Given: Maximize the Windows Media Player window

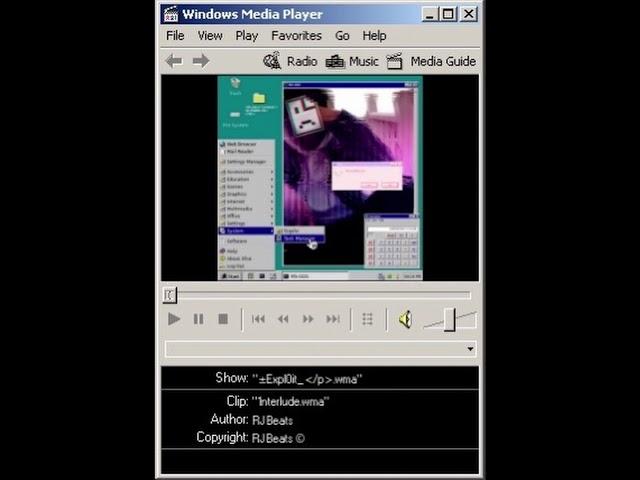Looking at the screenshot, I should tap(448, 14).
